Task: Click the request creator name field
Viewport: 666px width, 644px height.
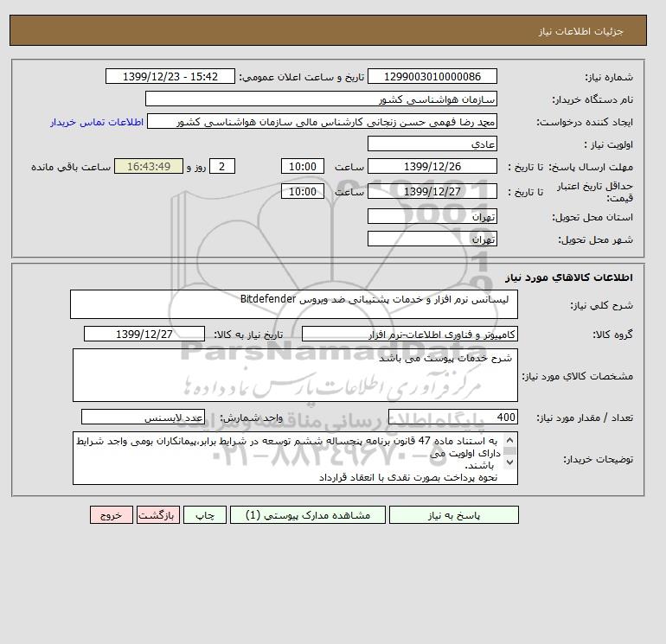Action: (322, 121)
